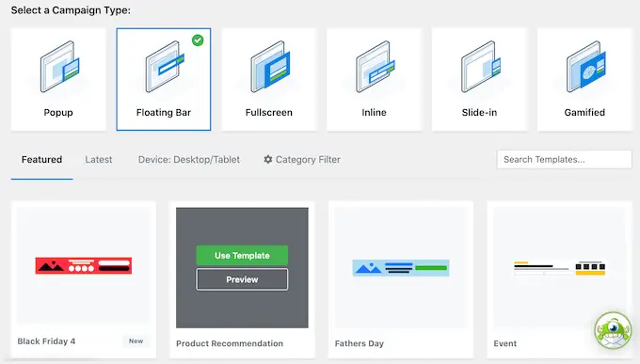Click the Fullscreen label text

(269, 113)
